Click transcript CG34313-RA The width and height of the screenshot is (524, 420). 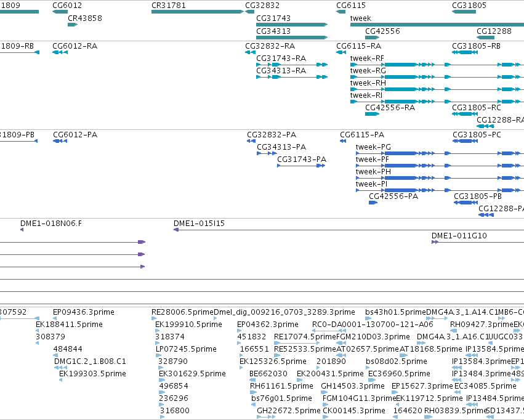292,77
